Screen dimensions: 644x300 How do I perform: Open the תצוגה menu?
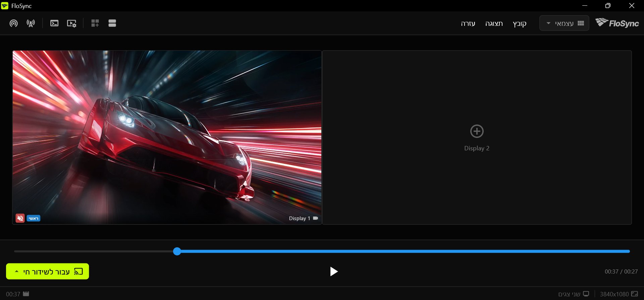[x=494, y=23]
